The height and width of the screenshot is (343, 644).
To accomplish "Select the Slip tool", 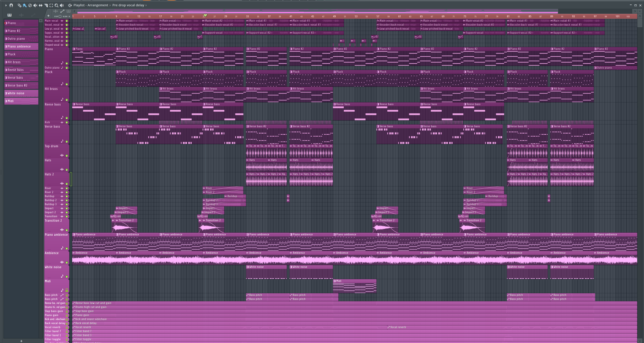I will 41,5.
